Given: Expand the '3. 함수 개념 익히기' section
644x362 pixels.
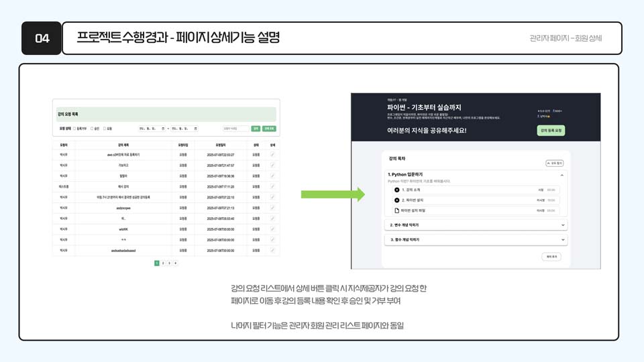Looking at the screenshot, I should 476,240.
